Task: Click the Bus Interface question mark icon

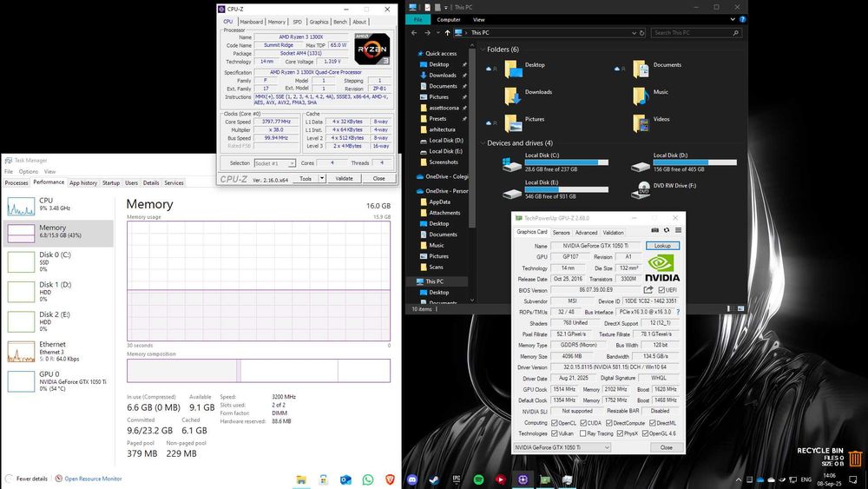Action: 678,312
